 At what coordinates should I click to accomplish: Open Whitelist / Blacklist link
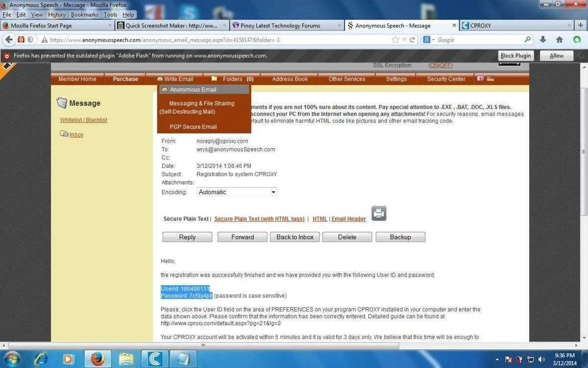point(83,120)
